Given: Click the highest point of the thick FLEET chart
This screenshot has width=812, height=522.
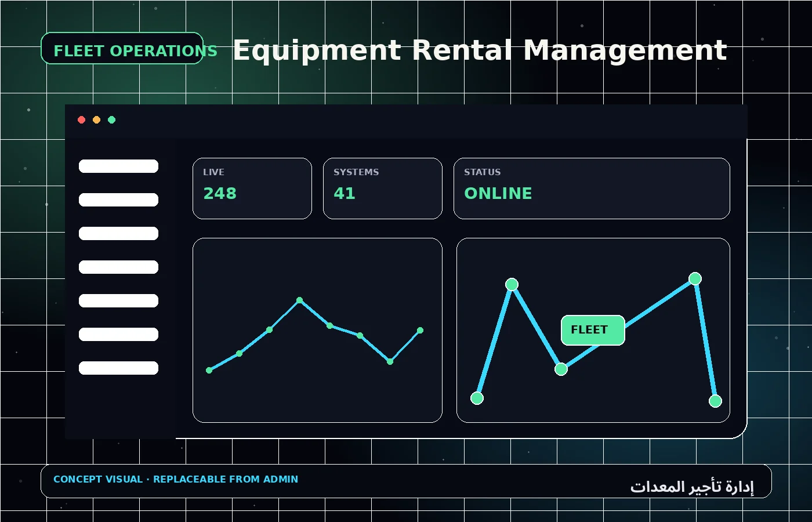Looking at the screenshot, I should [x=695, y=279].
